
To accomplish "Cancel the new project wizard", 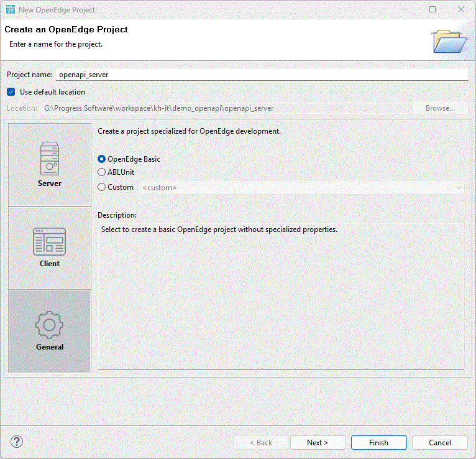I will click(x=439, y=443).
